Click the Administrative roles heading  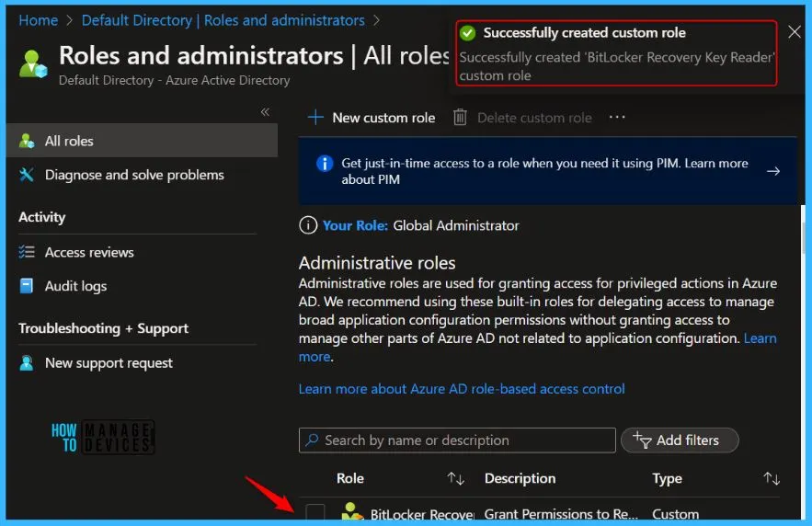tap(377, 263)
